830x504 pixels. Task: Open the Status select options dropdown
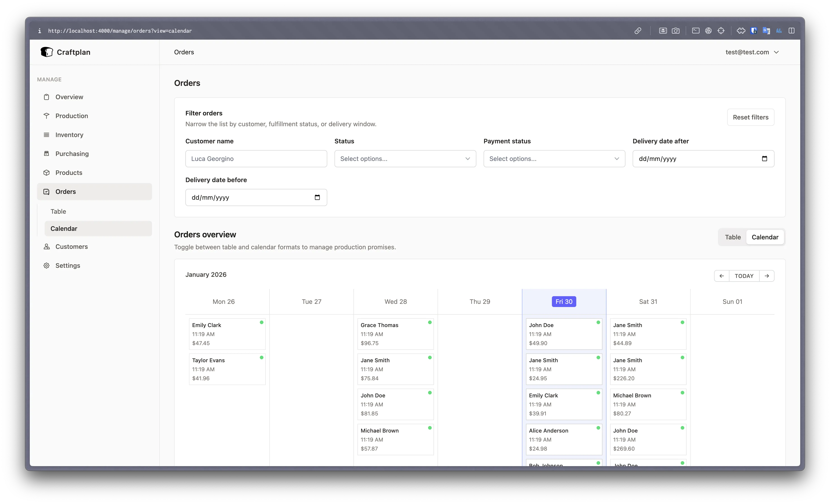(405, 159)
